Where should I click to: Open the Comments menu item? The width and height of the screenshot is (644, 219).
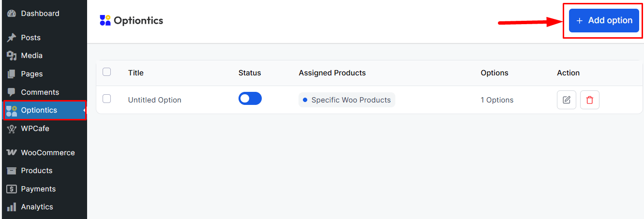coord(40,92)
